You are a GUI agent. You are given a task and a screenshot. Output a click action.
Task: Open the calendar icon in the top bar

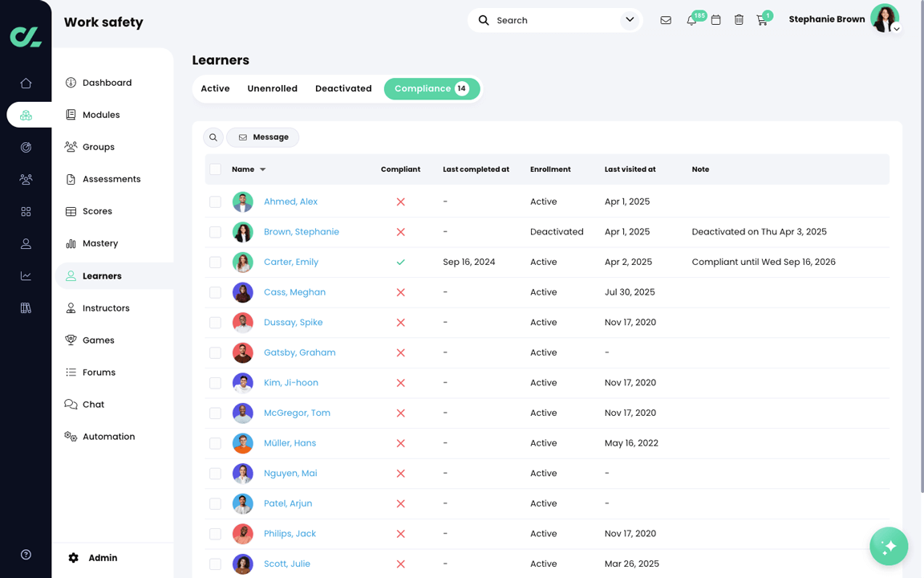pyautogui.click(x=716, y=20)
